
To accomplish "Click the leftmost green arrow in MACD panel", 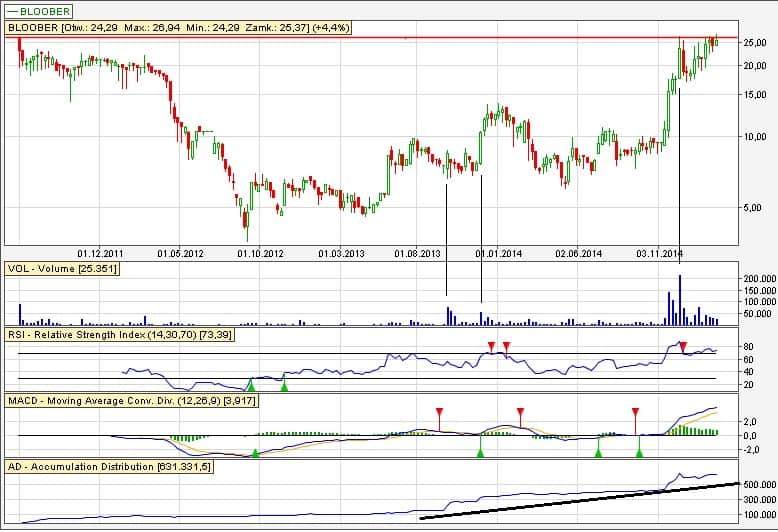I will pyautogui.click(x=254, y=453).
